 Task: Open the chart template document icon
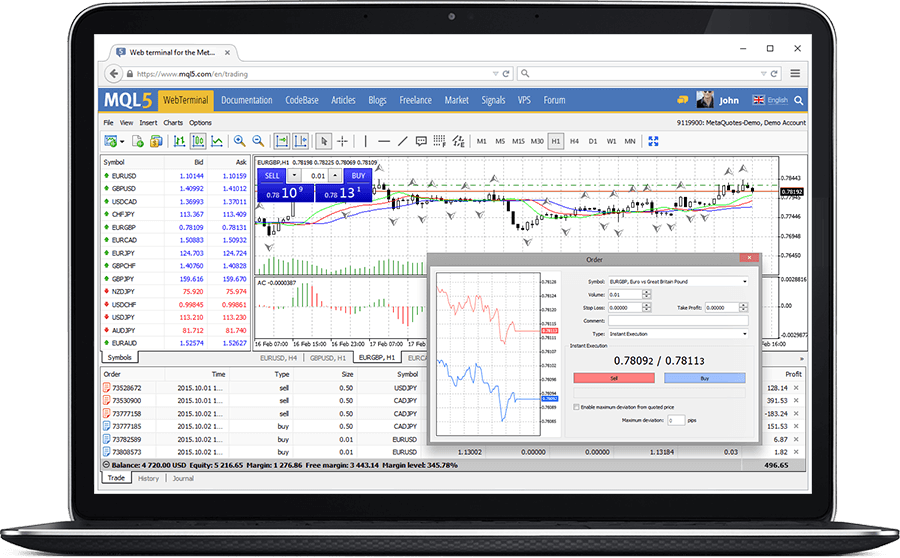click(x=138, y=141)
